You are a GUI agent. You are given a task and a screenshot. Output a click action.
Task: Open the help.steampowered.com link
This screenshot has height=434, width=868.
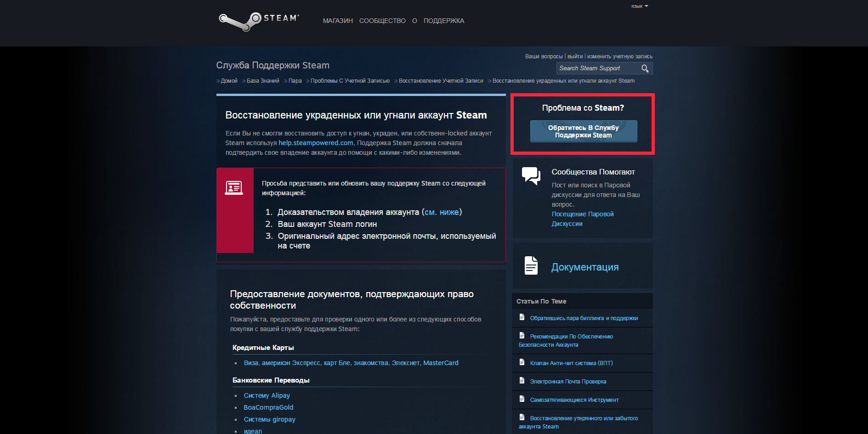coord(316,143)
